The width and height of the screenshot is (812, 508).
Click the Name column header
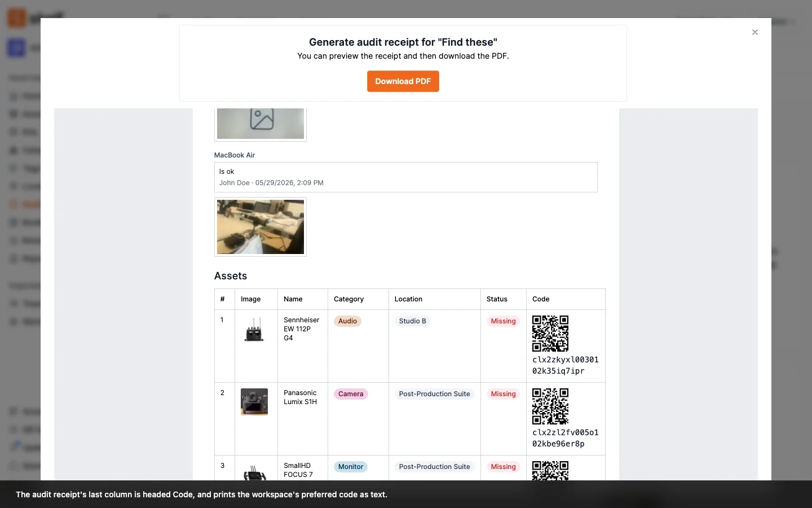pos(293,299)
